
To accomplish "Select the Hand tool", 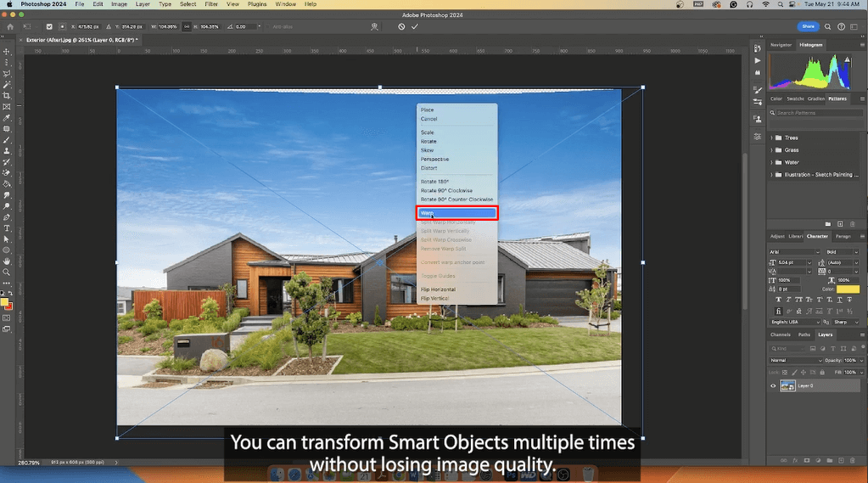I will coord(7,261).
